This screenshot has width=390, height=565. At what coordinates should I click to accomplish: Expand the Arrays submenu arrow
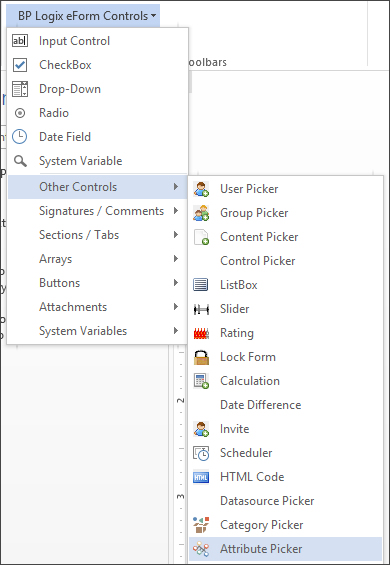[176, 259]
